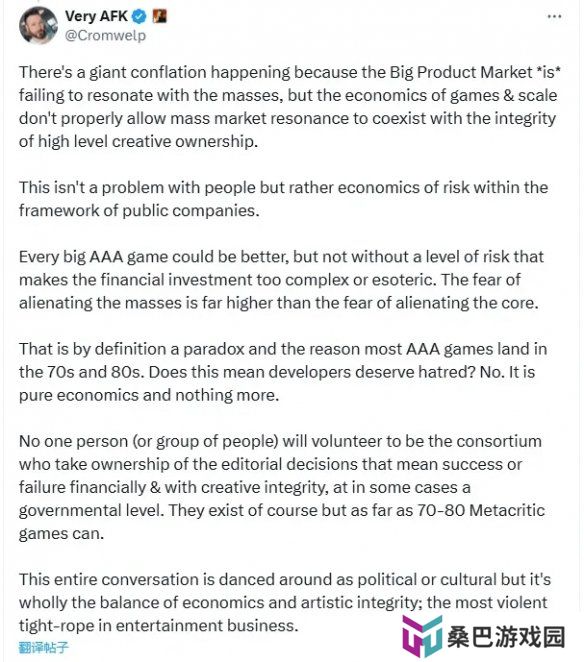This screenshot has height=662, width=584.
Task: Click the affiliate badge beside verified checkmark
Action: coord(159,16)
